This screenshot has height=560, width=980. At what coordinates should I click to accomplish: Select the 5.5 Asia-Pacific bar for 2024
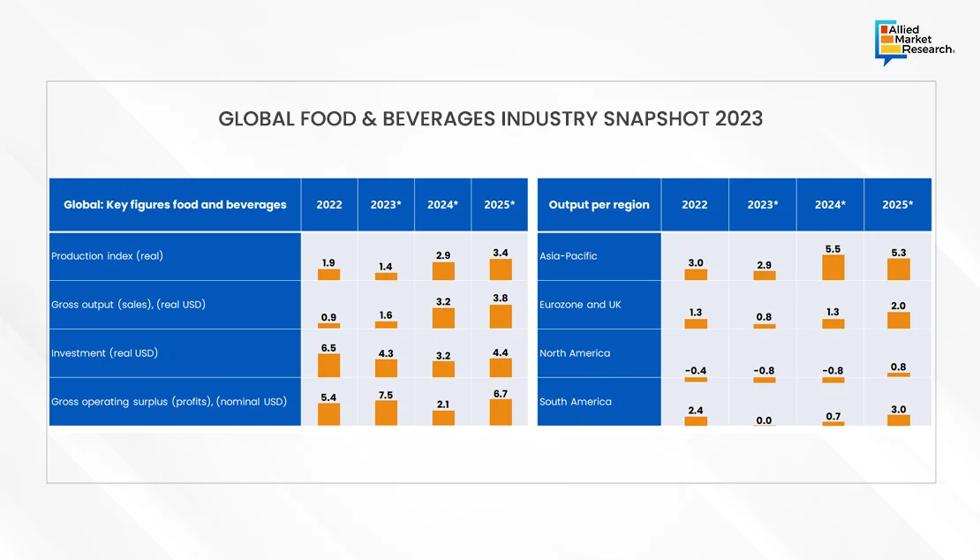[833, 268]
